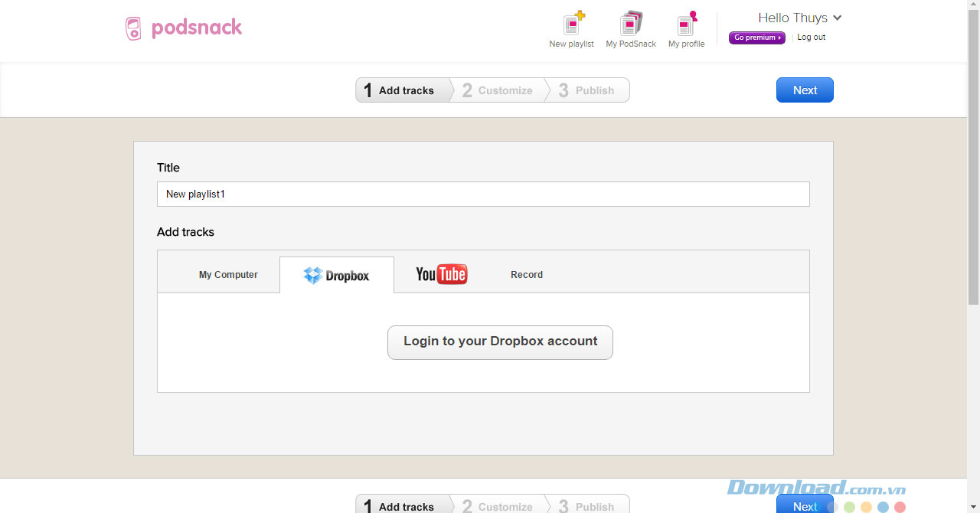Image resolution: width=980 pixels, height=513 pixels.
Task: Open the New playlist icon
Action: pyautogui.click(x=573, y=24)
